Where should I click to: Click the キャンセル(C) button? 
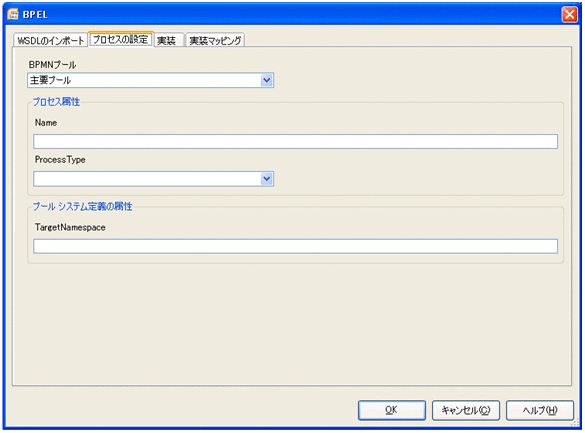click(466, 410)
